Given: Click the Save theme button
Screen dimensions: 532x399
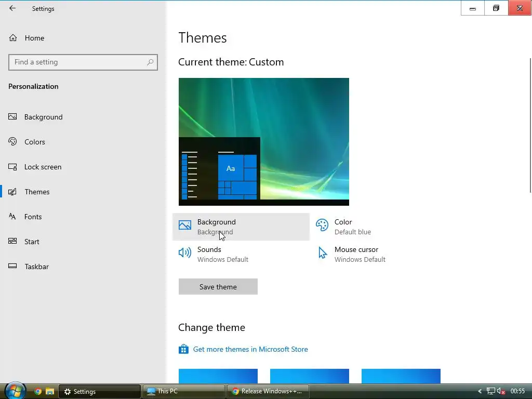Looking at the screenshot, I should pyautogui.click(x=218, y=287).
